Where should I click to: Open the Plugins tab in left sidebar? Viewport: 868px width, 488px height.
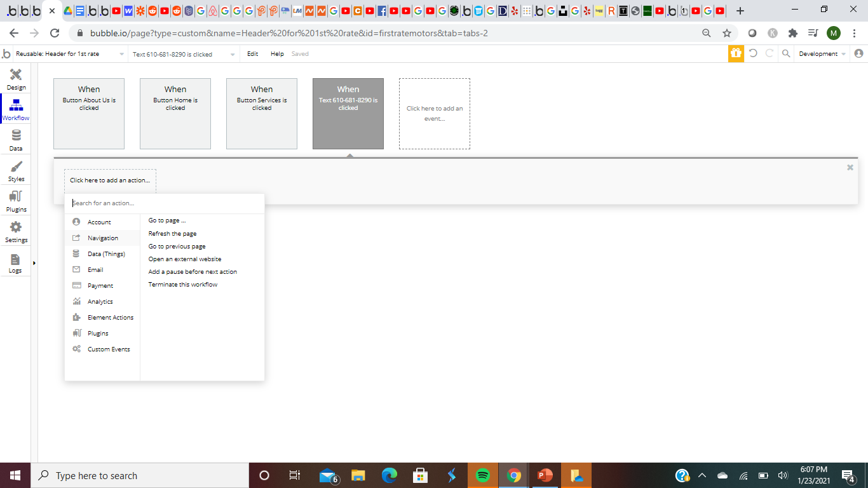tap(16, 201)
